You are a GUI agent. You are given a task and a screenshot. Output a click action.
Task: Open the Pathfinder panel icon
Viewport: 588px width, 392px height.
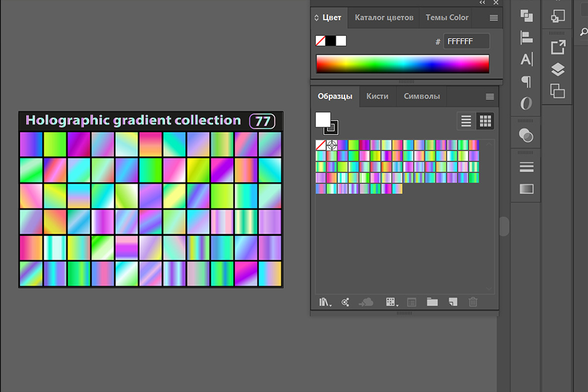[526, 16]
